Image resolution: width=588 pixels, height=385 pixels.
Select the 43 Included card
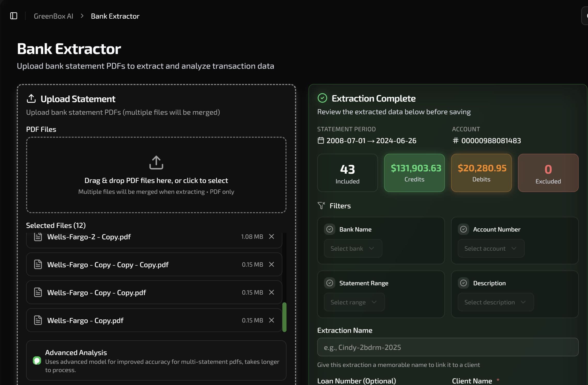347,173
